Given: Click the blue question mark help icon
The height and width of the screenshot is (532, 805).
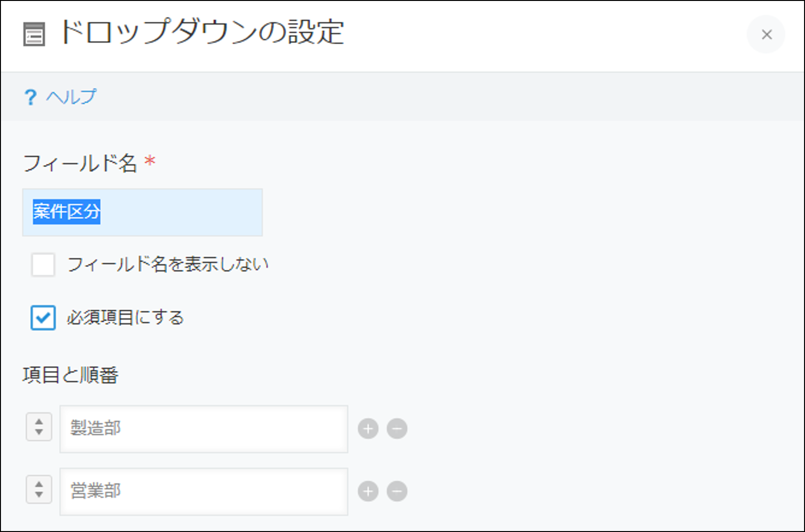Looking at the screenshot, I should [x=30, y=97].
